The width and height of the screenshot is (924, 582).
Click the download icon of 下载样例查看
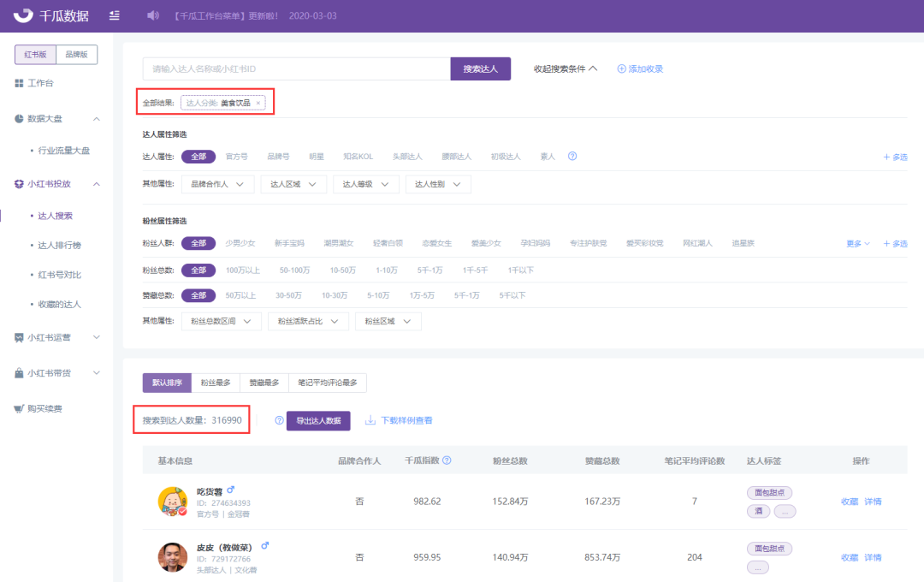click(x=370, y=420)
